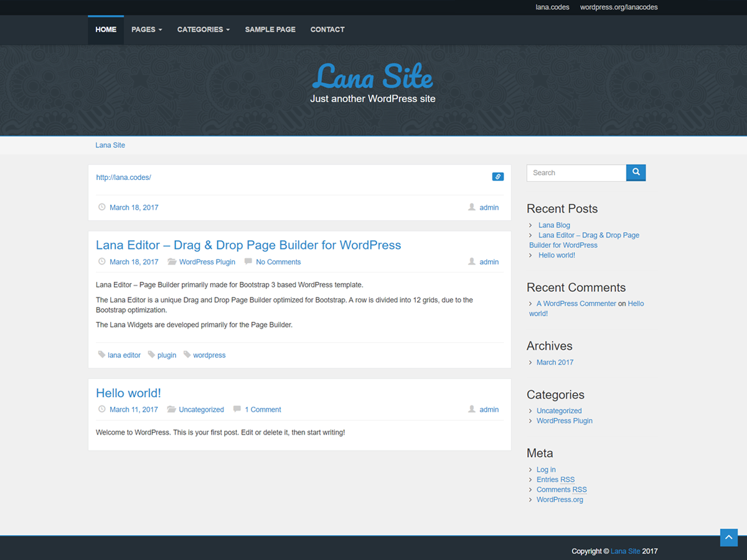Select Sample Page in the navigation

click(x=270, y=29)
